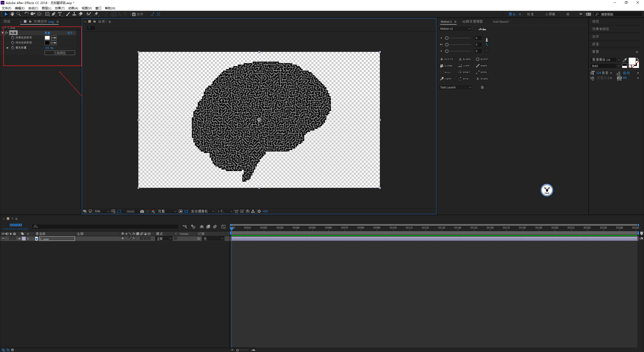Open the 文件(F) menu
This screenshot has width=644, height=352.
click(7, 8)
